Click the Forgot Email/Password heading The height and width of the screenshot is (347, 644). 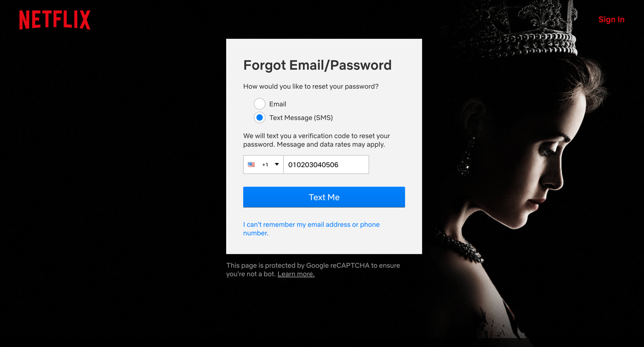(317, 65)
